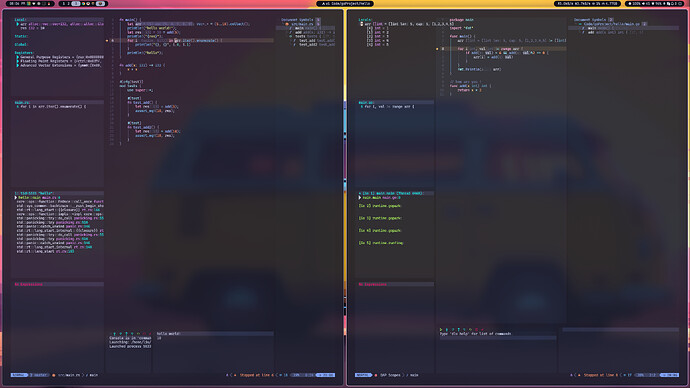Click the disconnect icon in Rust debug controls

pyautogui.click(x=150, y=333)
